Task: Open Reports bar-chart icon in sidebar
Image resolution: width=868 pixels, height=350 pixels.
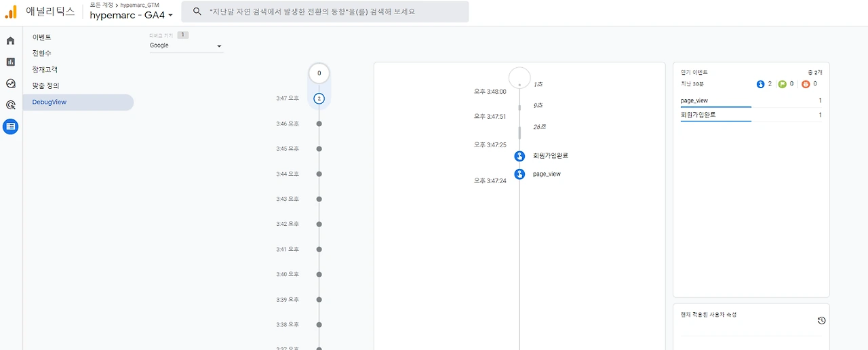Action: pyautogui.click(x=10, y=62)
